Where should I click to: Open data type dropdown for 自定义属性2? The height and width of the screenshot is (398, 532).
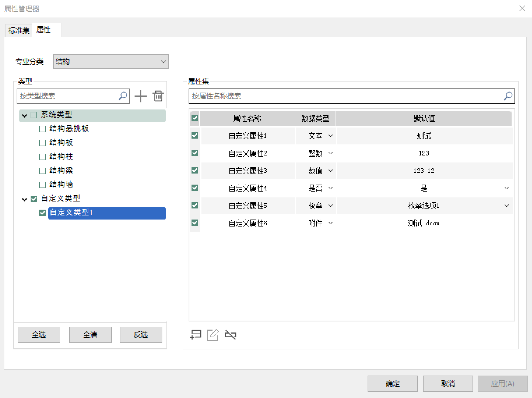point(331,153)
